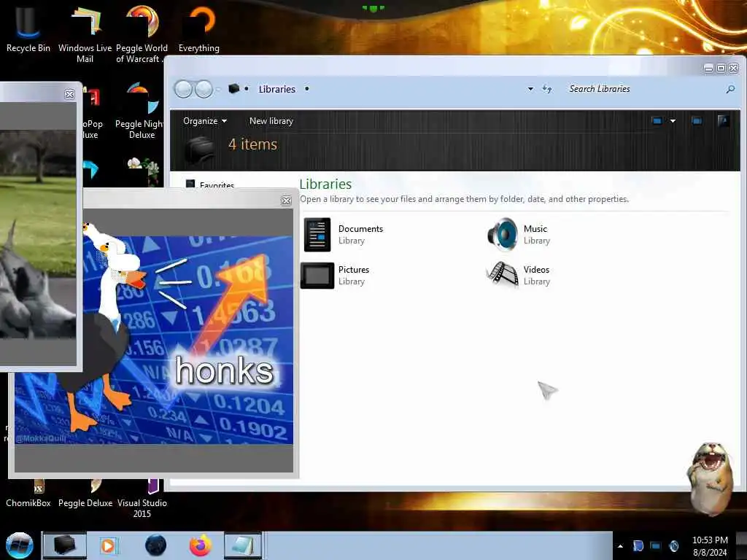Screen dimensions: 747x560
Task: Show hidden tray icons arrow
Action: [620, 546]
